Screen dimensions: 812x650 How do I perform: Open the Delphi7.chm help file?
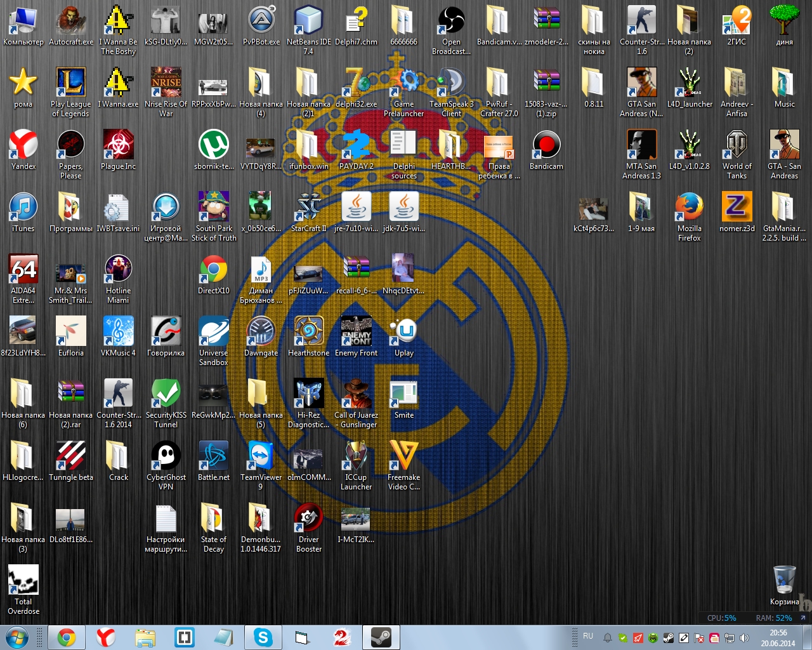tap(356, 26)
